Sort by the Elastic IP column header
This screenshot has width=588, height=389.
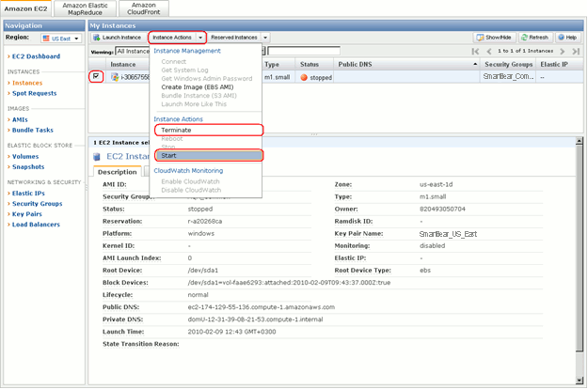tap(560, 65)
